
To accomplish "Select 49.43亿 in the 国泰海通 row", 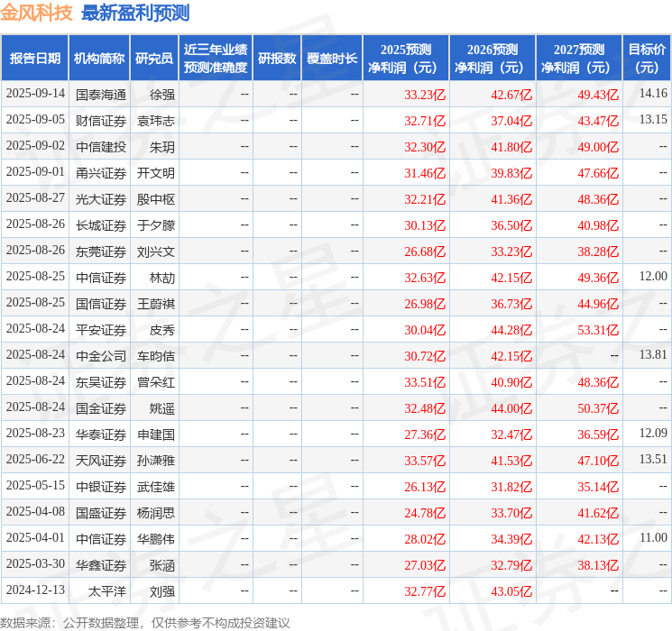I will click(x=598, y=95).
